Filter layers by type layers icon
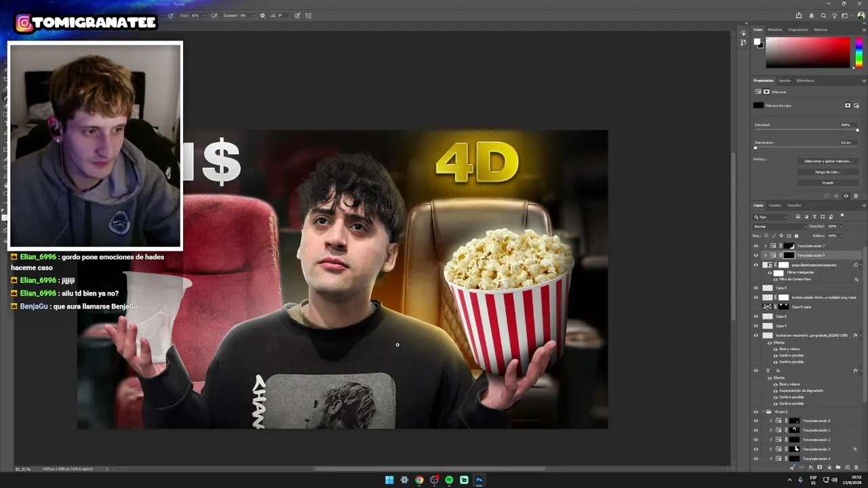868x488 pixels. (x=814, y=217)
